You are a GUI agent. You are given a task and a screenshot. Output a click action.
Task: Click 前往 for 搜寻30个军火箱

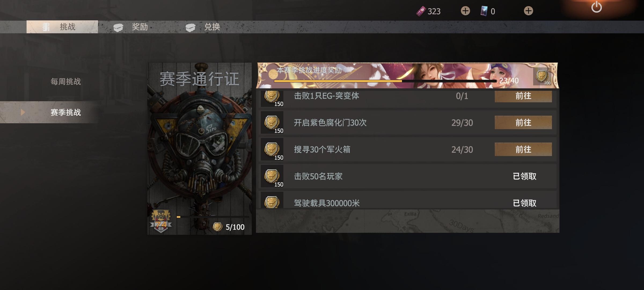523,149
